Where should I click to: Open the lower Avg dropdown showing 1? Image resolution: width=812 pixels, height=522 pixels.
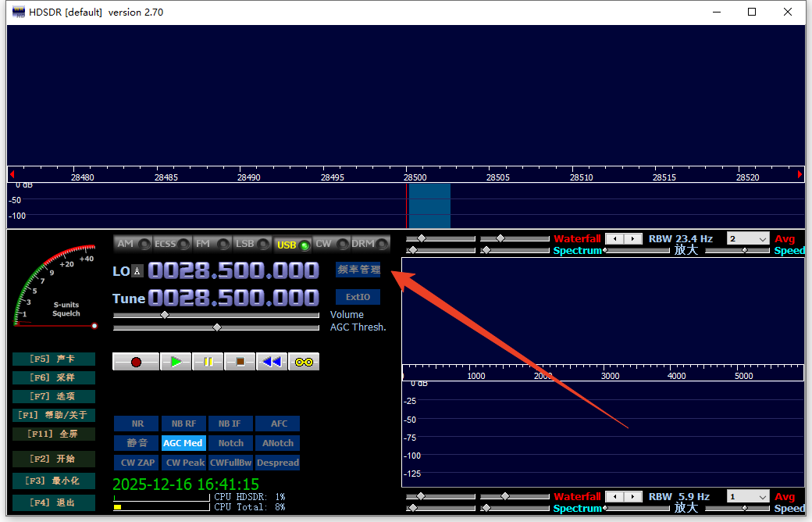(x=748, y=496)
